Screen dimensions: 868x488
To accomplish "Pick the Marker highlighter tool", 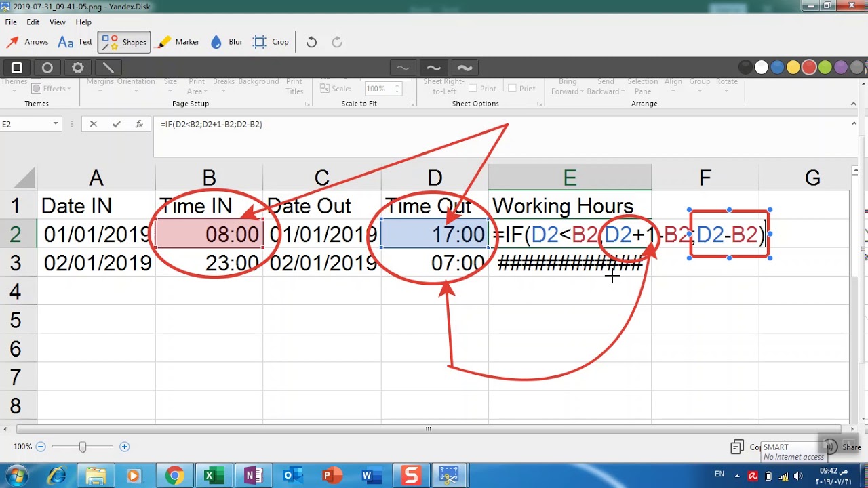I will [178, 42].
